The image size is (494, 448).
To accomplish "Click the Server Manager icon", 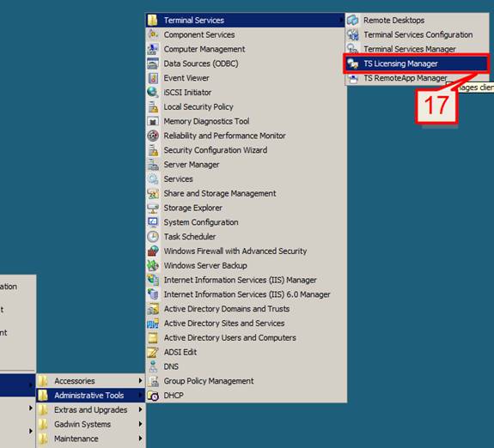I will [153, 165].
